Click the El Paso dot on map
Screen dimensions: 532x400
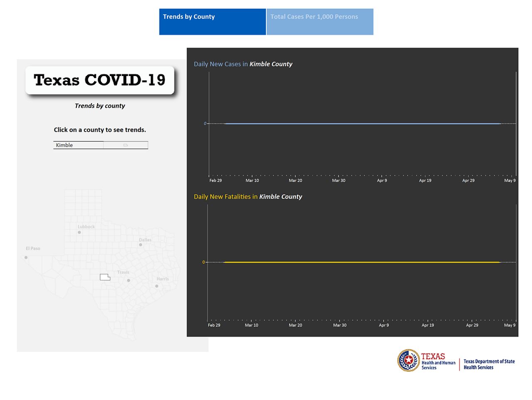(x=26, y=257)
